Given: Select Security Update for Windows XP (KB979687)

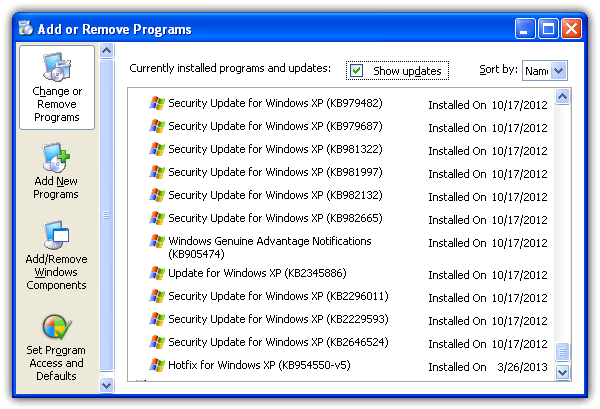Looking at the screenshot, I should tap(275, 126).
